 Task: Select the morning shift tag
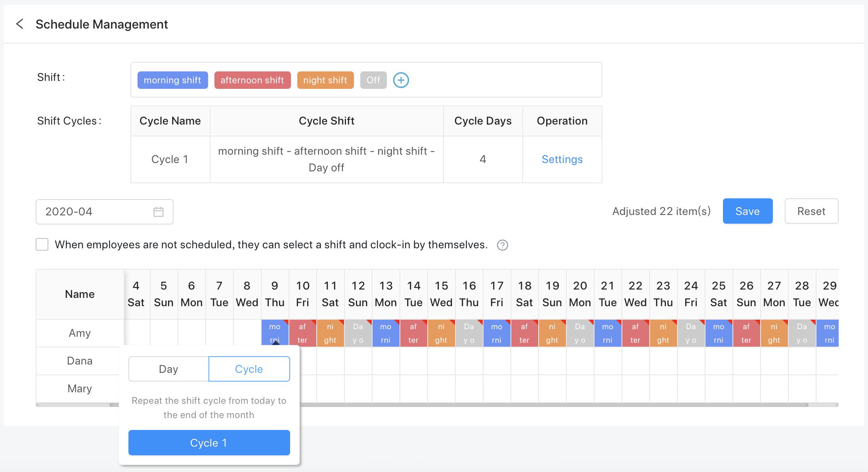point(172,80)
